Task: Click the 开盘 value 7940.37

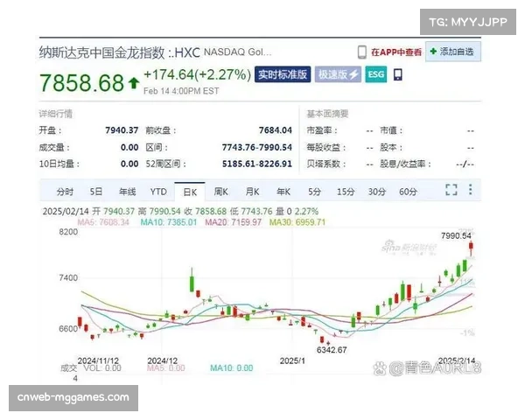Action: point(122,130)
